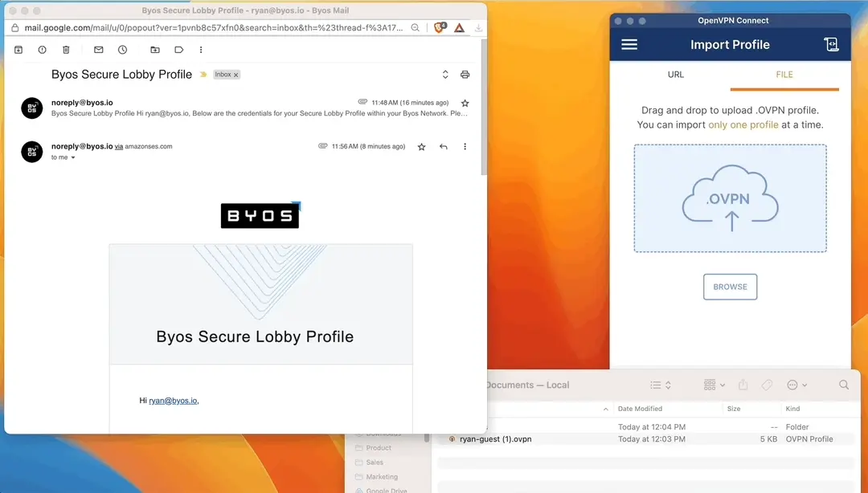Open Finder group-by dropdown
The image size is (868, 493).
point(714,385)
